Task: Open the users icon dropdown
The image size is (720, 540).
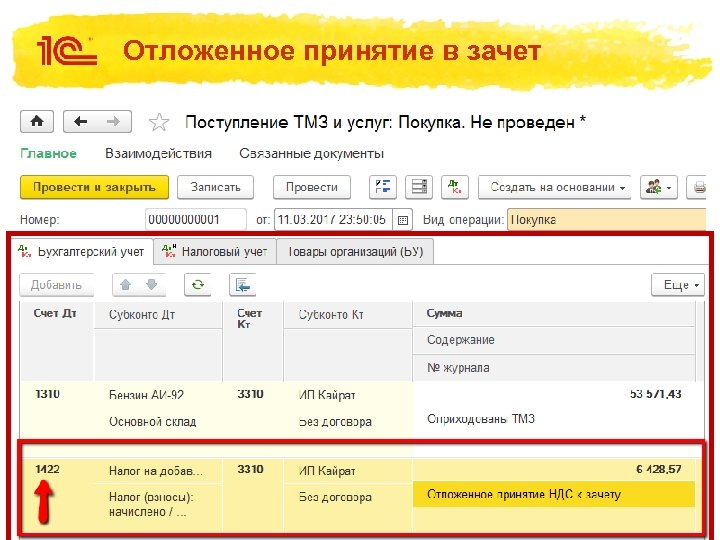Action: click(x=659, y=187)
